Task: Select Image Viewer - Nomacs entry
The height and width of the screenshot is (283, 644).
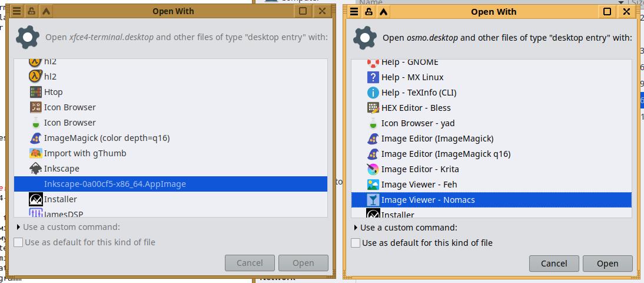Action: [x=428, y=200]
